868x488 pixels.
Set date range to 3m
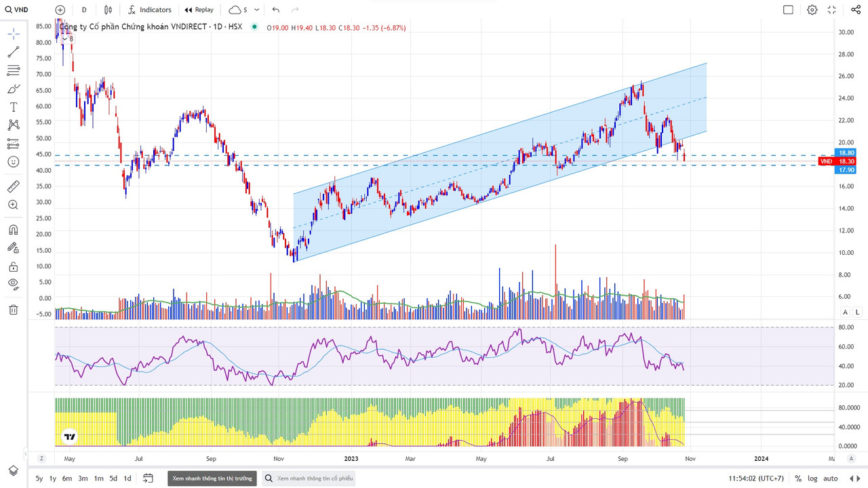pos(83,479)
